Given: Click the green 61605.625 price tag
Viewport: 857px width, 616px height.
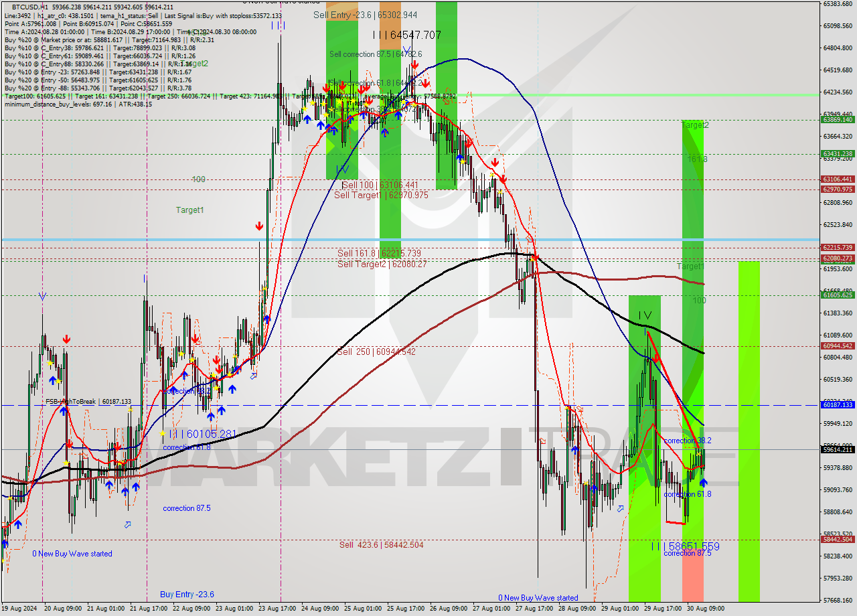Looking at the screenshot, I should tap(837, 295).
